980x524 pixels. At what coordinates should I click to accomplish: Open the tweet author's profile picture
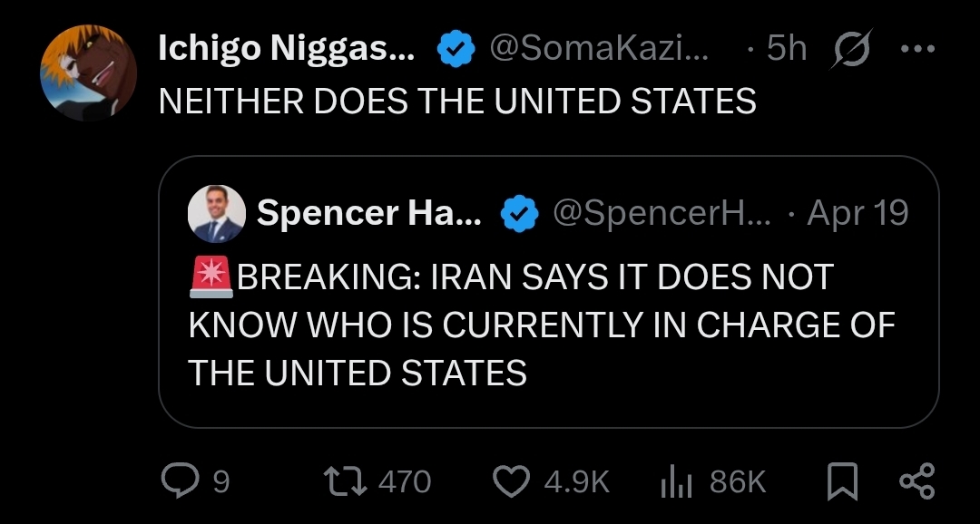pos(88,71)
